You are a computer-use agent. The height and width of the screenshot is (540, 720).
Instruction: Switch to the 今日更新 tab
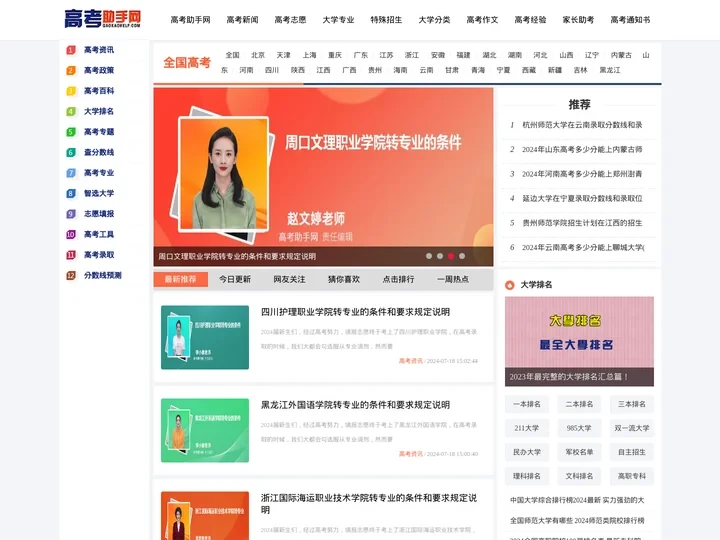pyautogui.click(x=235, y=279)
